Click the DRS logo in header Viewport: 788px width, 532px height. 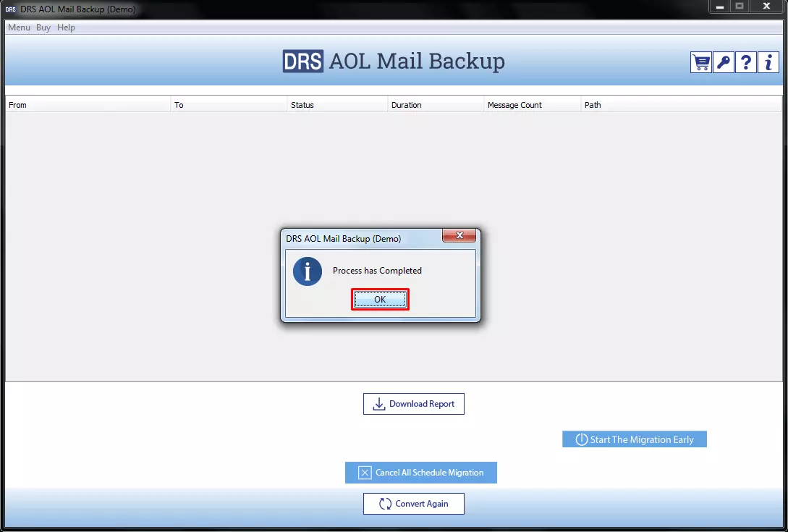pyautogui.click(x=303, y=62)
